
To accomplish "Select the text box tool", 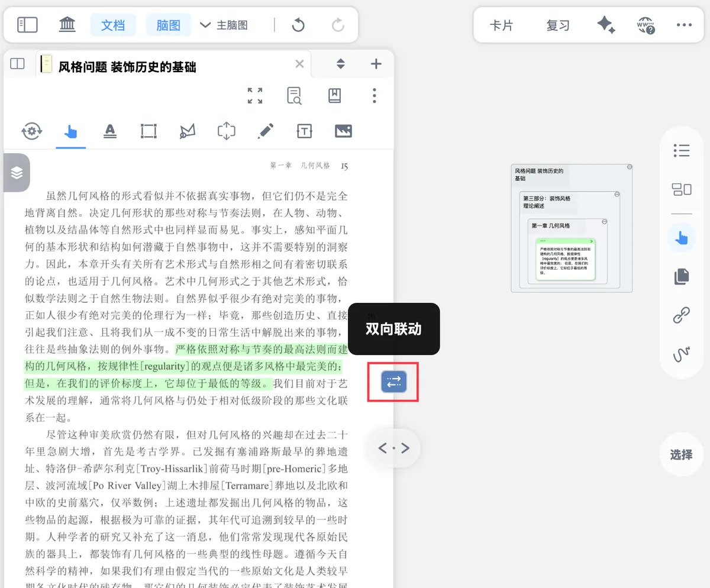I will (304, 131).
